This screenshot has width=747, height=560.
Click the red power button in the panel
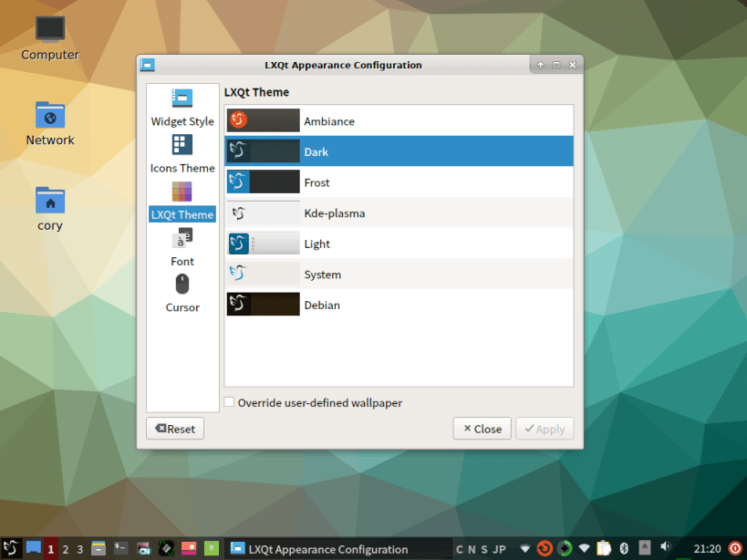(735, 548)
